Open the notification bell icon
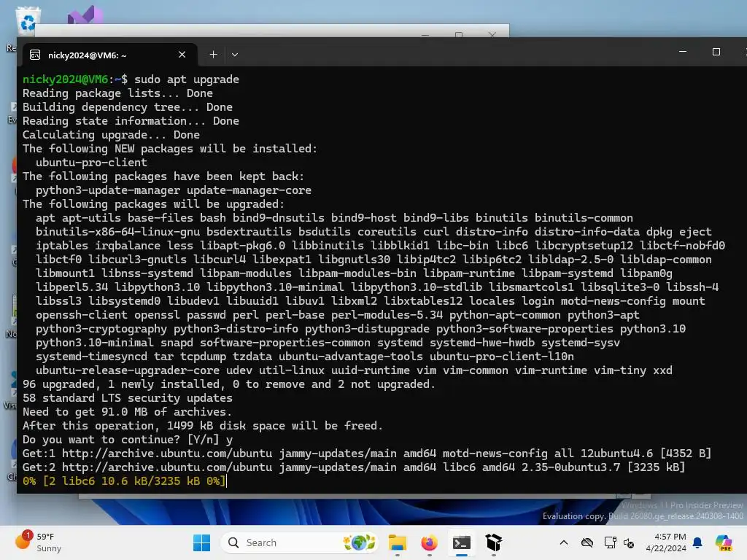Viewport: 747px width, 560px height. pos(697,542)
